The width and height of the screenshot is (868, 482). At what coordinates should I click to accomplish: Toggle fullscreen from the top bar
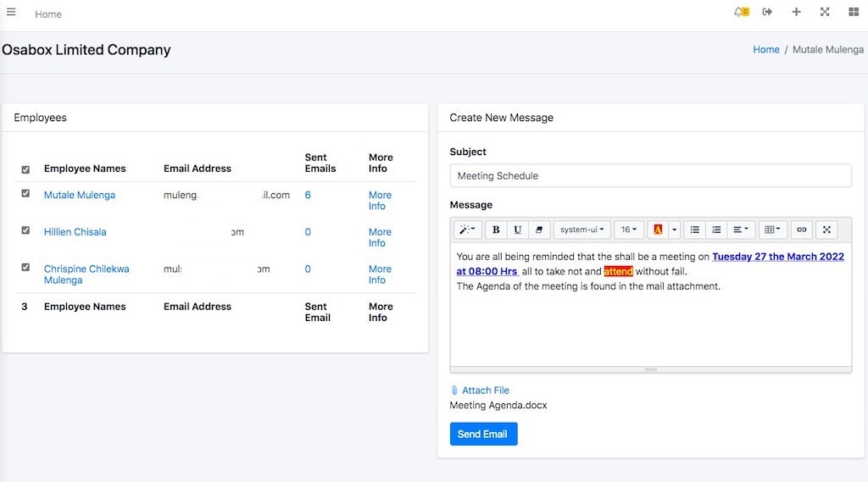pos(825,12)
